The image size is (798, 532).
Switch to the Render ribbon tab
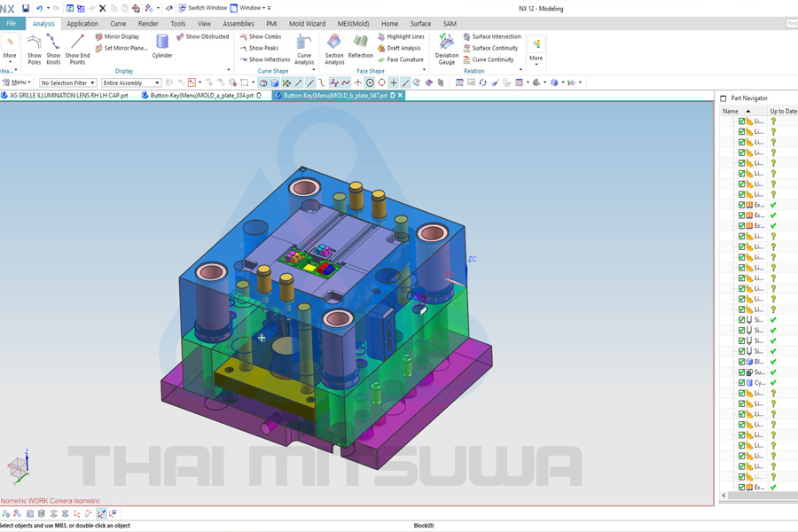point(148,23)
